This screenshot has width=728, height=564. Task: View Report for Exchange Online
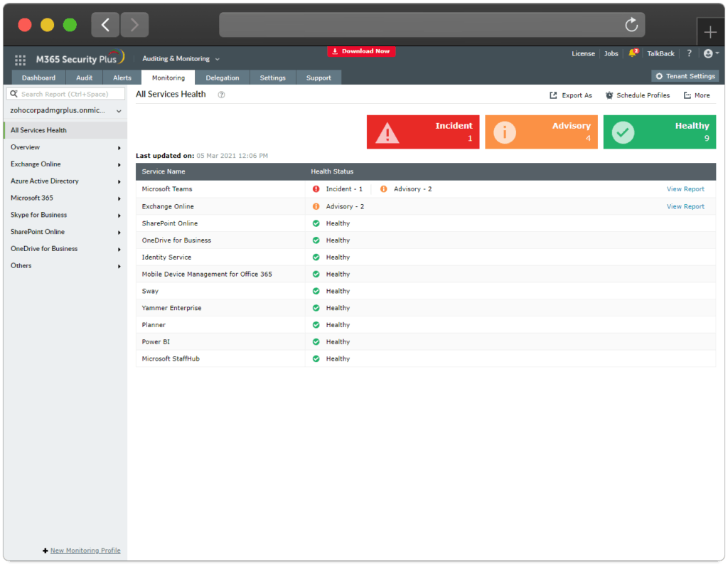685,206
